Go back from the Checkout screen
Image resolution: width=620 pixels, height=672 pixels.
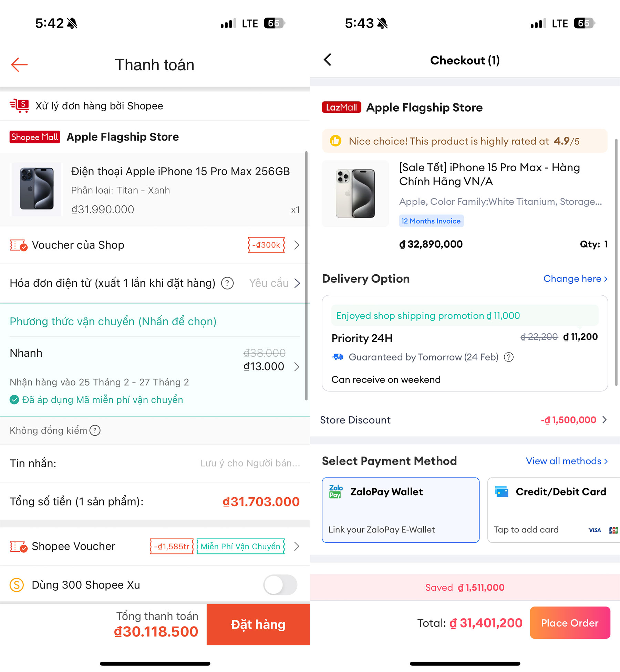[328, 60]
